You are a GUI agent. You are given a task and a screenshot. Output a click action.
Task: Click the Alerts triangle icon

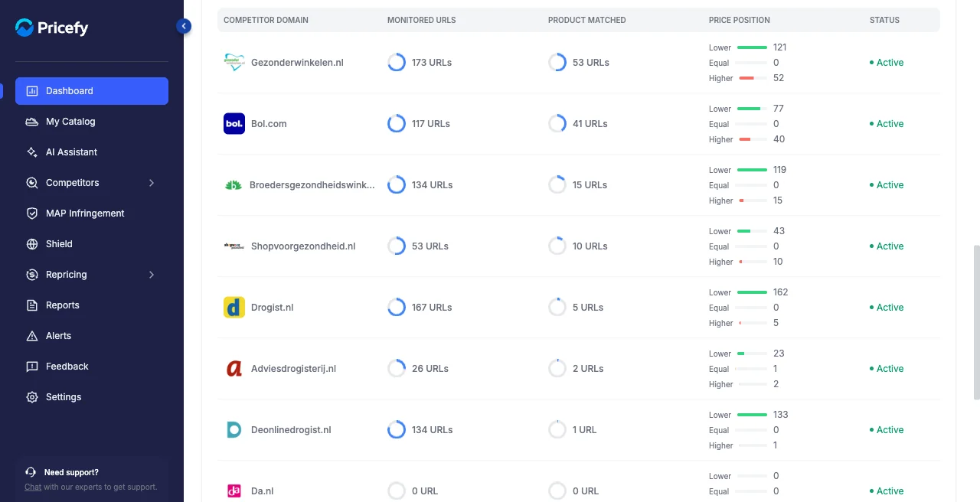point(32,336)
